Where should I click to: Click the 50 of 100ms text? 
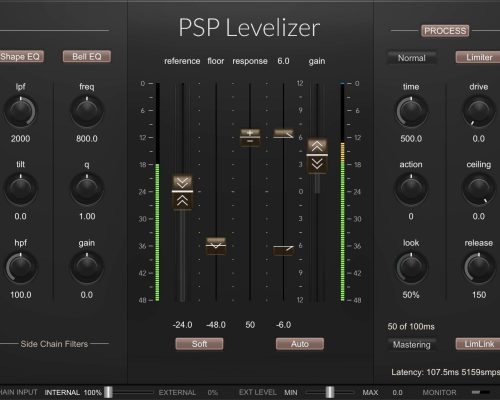click(x=411, y=327)
